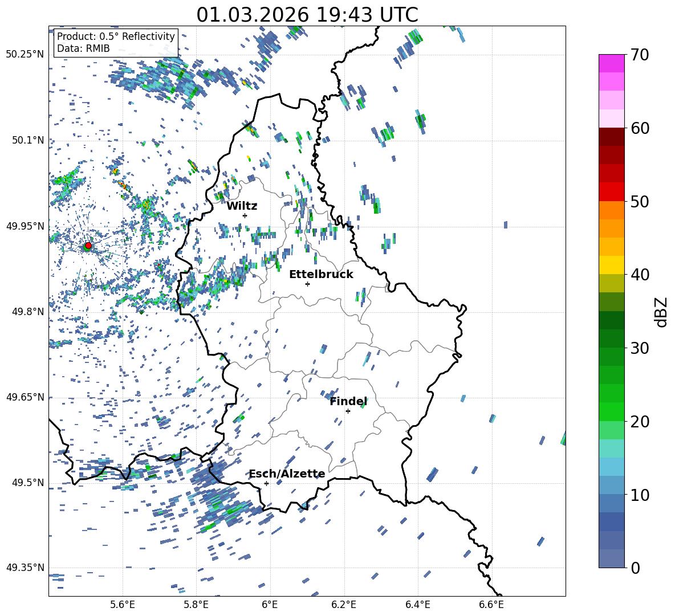675x616 pixels.
Task: Click the 6°E longitude label
Action: coord(270,605)
